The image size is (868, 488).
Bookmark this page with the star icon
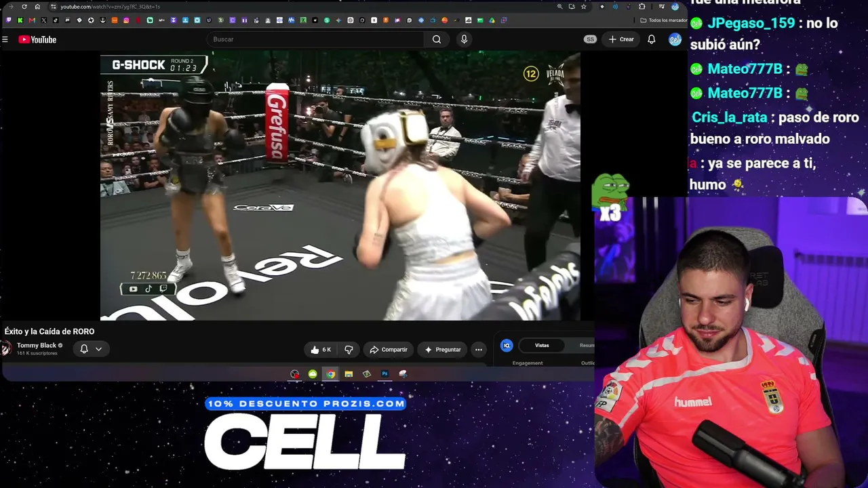[583, 7]
